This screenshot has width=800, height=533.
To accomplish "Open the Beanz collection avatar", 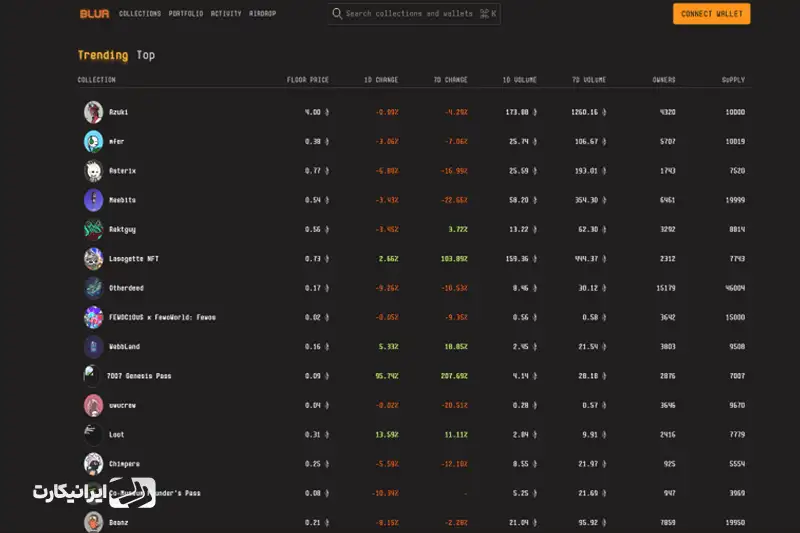I will (93, 522).
